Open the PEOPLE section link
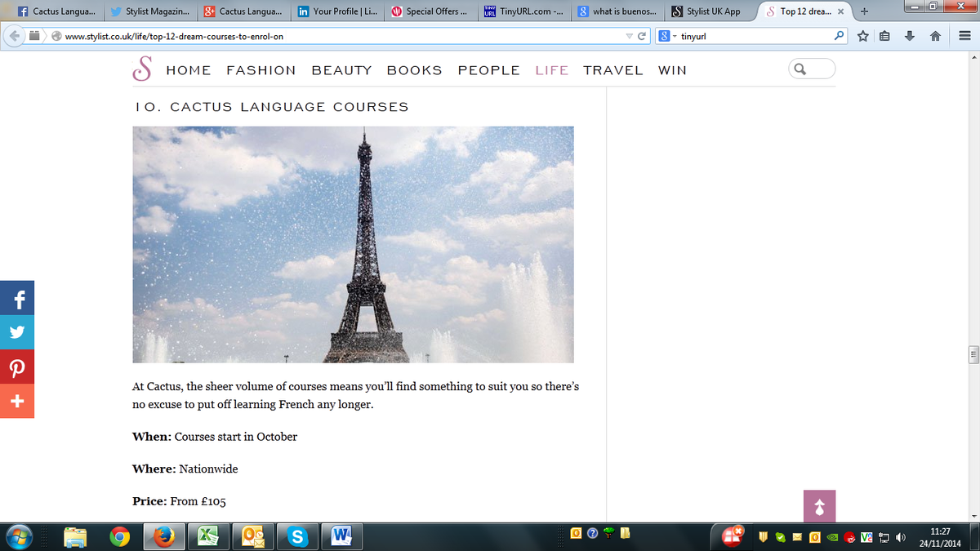The height and width of the screenshot is (551, 980). point(488,70)
